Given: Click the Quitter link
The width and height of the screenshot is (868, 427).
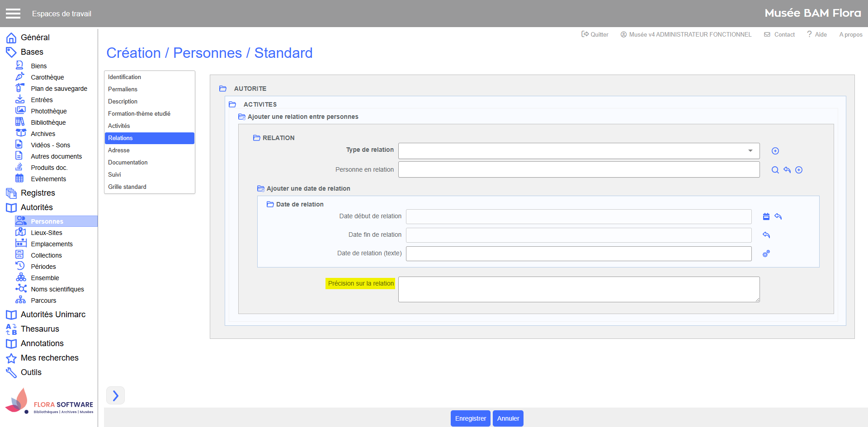Looking at the screenshot, I should click(595, 34).
